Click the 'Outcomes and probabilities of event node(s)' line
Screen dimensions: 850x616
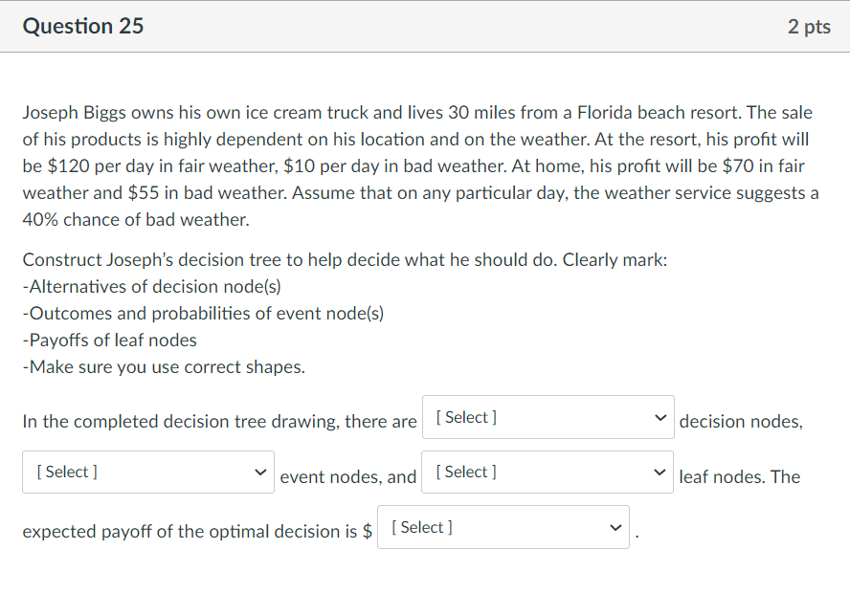[x=203, y=314]
